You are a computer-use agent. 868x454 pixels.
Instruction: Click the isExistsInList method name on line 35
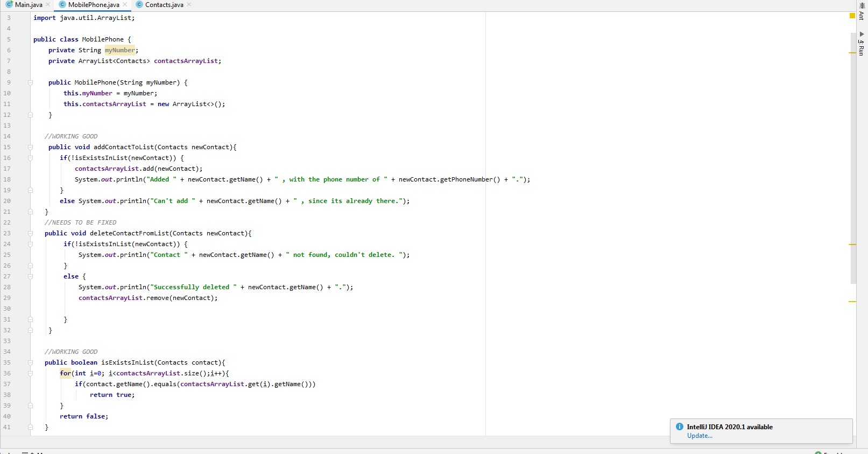[128, 362]
